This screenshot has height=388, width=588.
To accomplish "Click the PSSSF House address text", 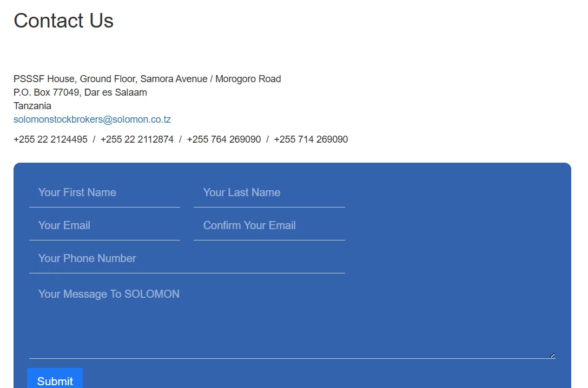I will 44,79.
